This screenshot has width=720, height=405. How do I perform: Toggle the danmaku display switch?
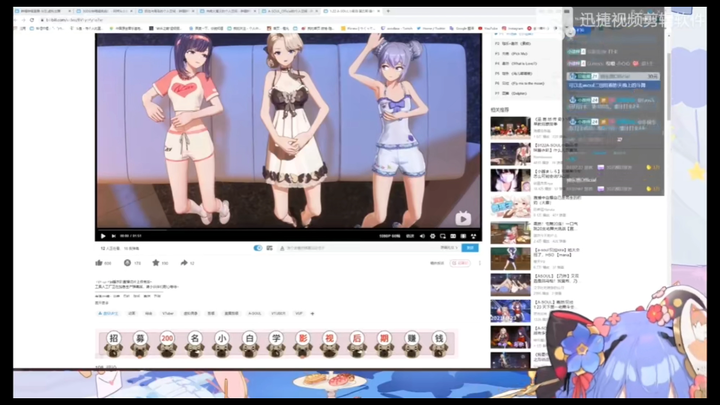point(258,248)
